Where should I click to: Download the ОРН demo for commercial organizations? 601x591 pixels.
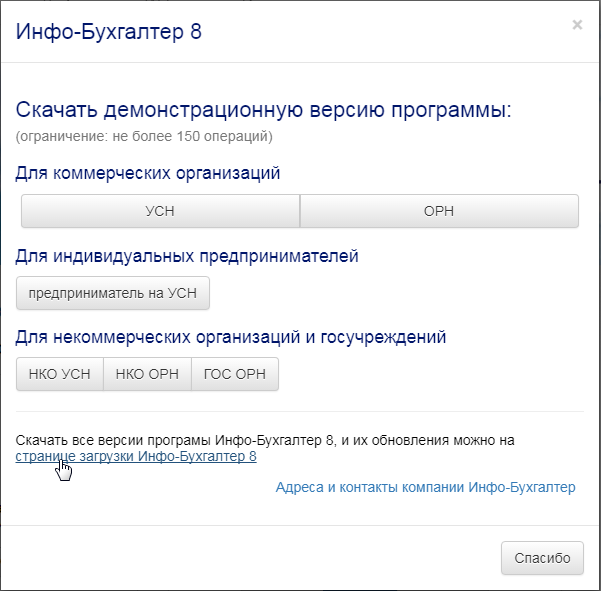tap(439, 211)
